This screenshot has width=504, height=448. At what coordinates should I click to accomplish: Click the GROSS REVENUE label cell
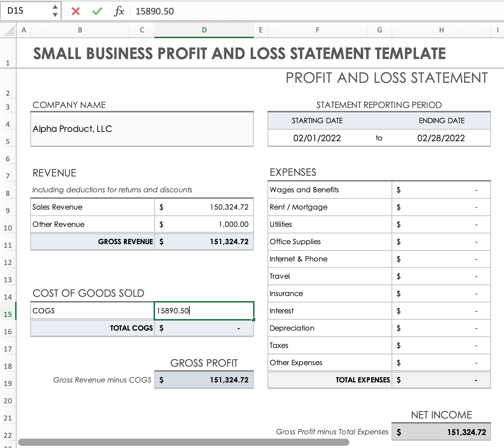pyautogui.click(x=93, y=242)
